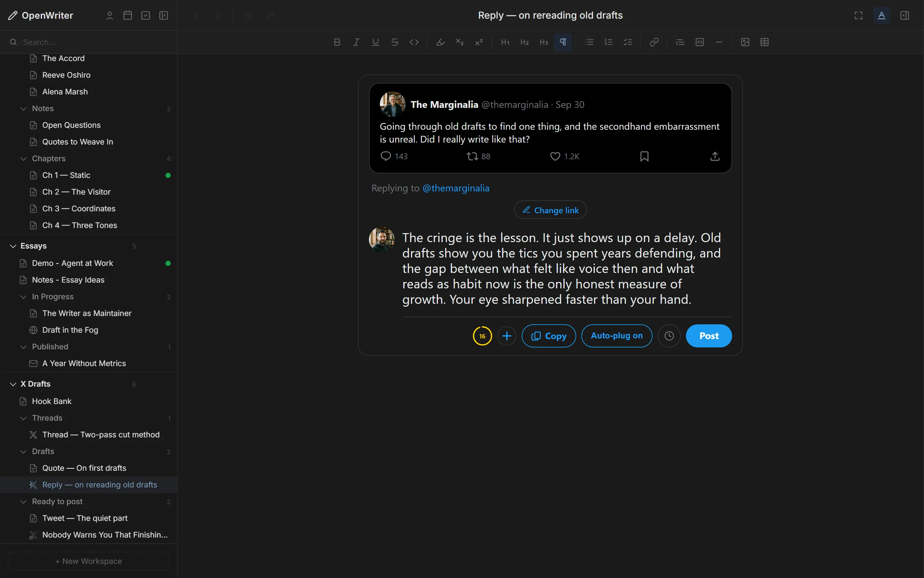Toggle bold formatting
This screenshot has width=924, height=578.
337,42
